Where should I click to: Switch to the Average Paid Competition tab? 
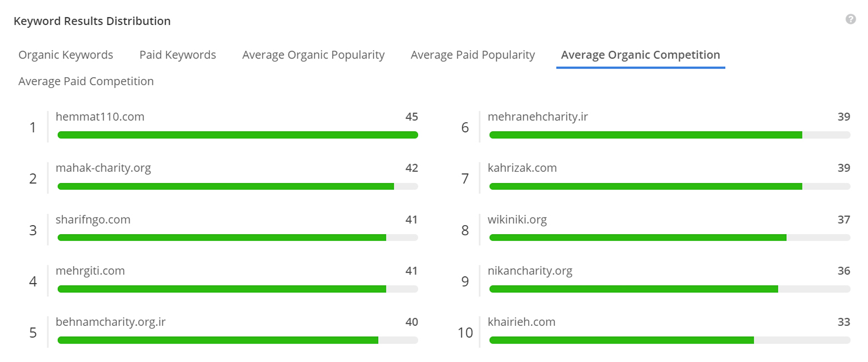pyautogui.click(x=86, y=81)
